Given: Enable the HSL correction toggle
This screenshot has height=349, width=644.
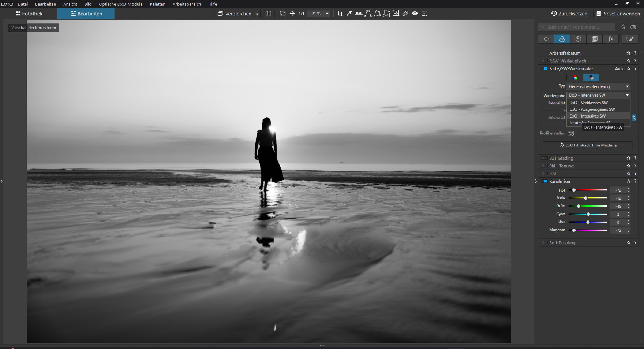Looking at the screenshot, I should pos(544,174).
